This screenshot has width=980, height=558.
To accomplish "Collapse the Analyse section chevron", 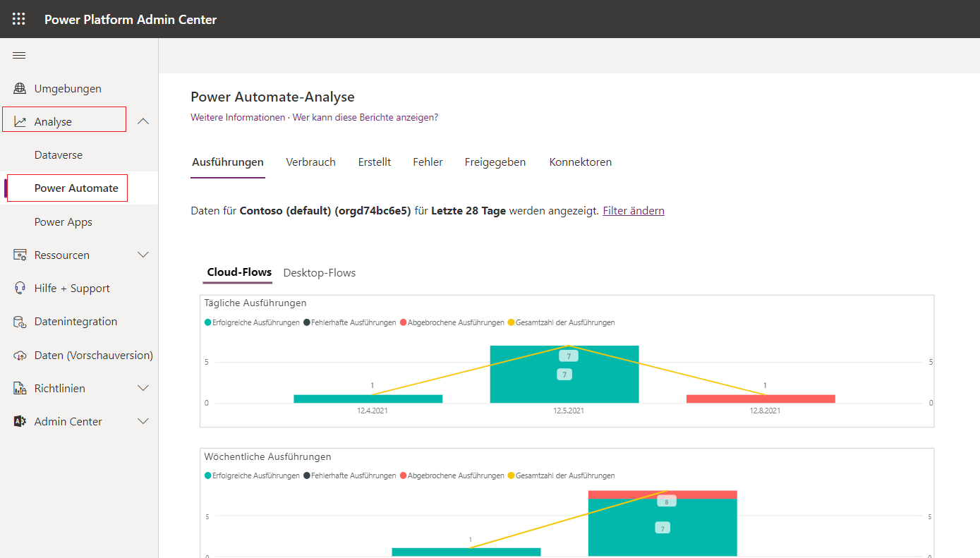I will coord(143,121).
